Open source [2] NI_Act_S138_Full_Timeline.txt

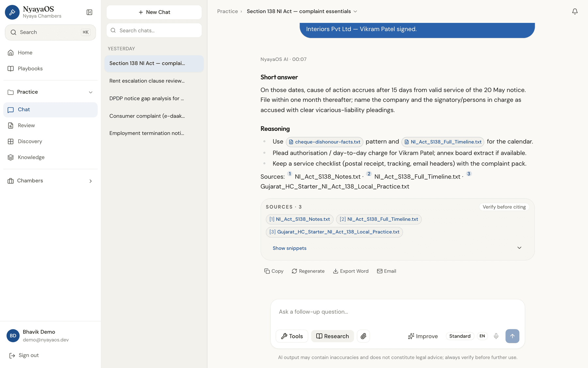pos(379,219)
